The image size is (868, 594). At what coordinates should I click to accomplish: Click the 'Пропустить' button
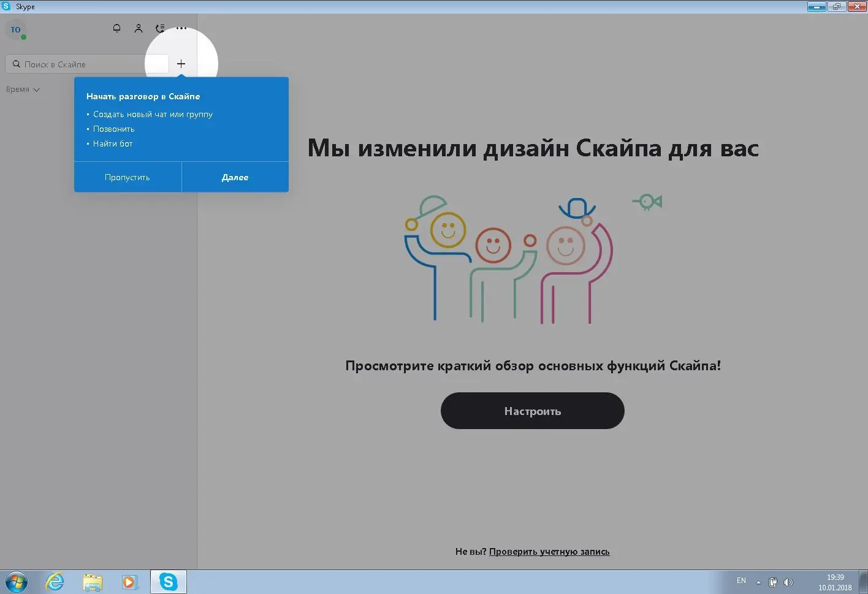pos(127,177)
